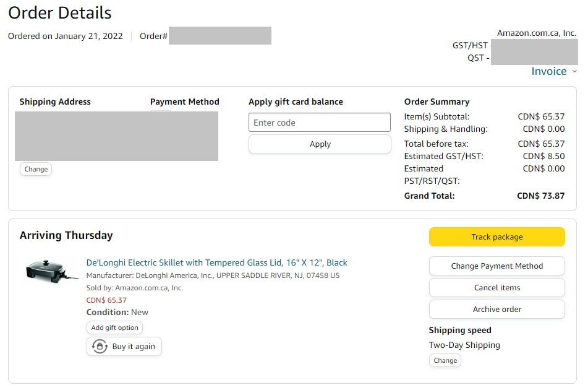588x390 pixels.
Task: Select the Cancel items button
Action: (496, 288)
